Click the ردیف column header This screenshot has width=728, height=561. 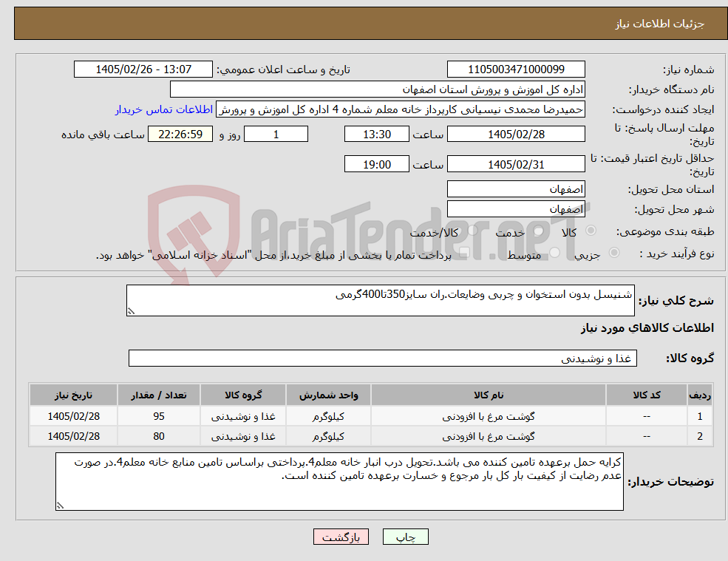[x=700, y=395]
